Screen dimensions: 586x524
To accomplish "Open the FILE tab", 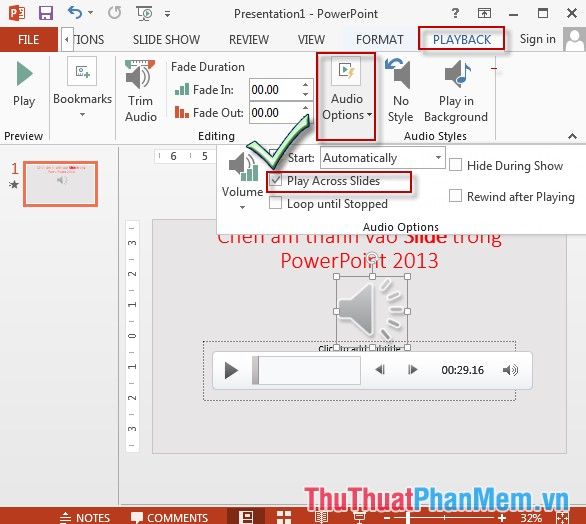I will pos(29,39).
